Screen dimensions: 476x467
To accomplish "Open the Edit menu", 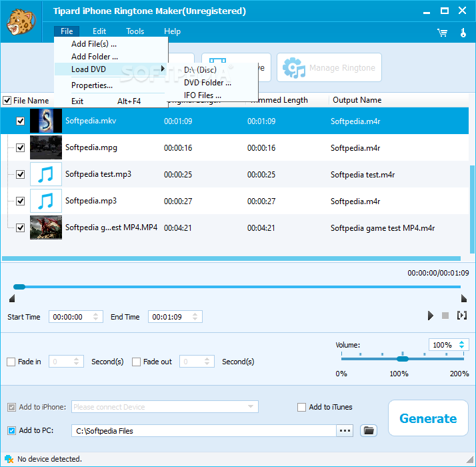I will click(99, 31).
